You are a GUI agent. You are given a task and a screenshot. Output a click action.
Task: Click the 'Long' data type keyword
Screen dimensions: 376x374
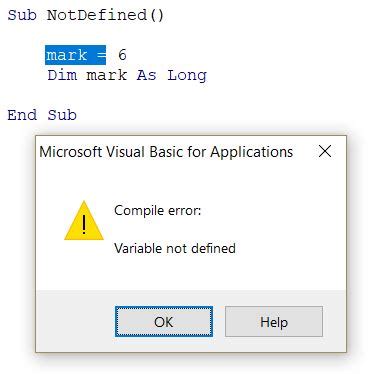coord(187,76)
